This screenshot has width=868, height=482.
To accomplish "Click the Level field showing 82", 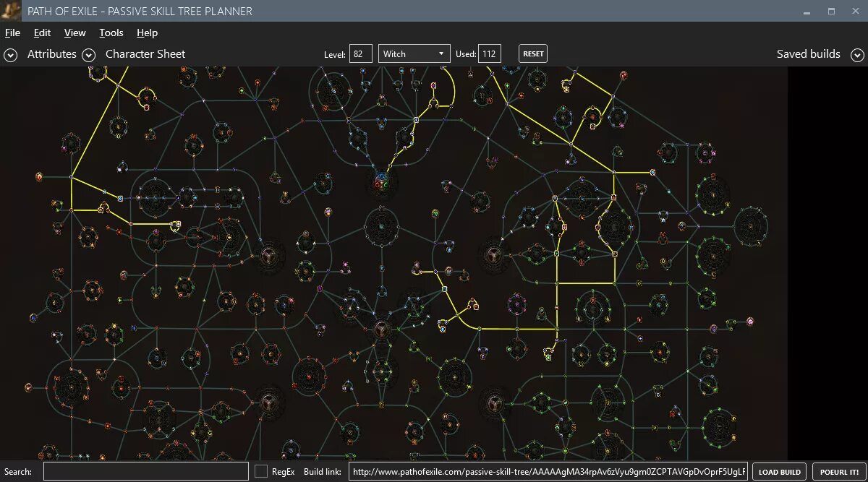I will [361, 53].
